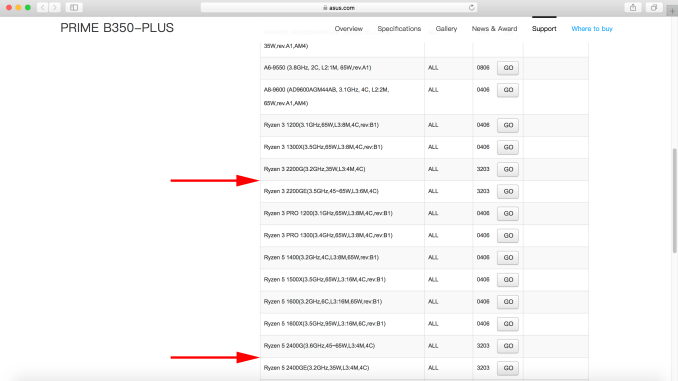Click the Ryzen 3 PRO 1300 CPU name

click(328, 236)
